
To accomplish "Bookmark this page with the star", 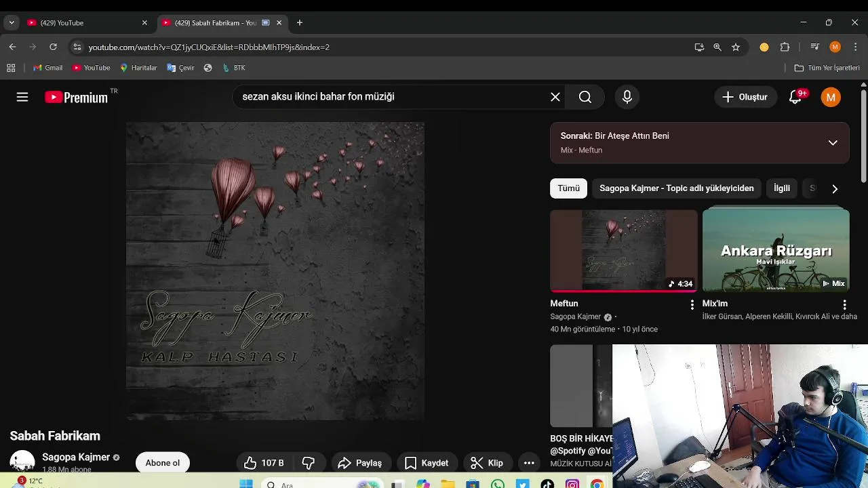I will pos(736,47).
